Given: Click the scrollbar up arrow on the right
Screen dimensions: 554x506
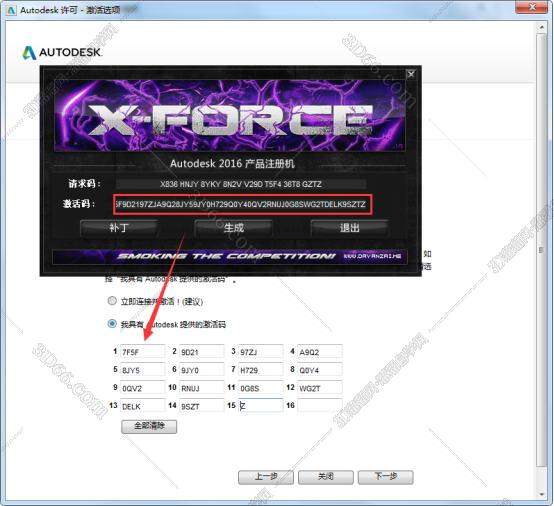Looking at the screenshot, I should 541,27.
